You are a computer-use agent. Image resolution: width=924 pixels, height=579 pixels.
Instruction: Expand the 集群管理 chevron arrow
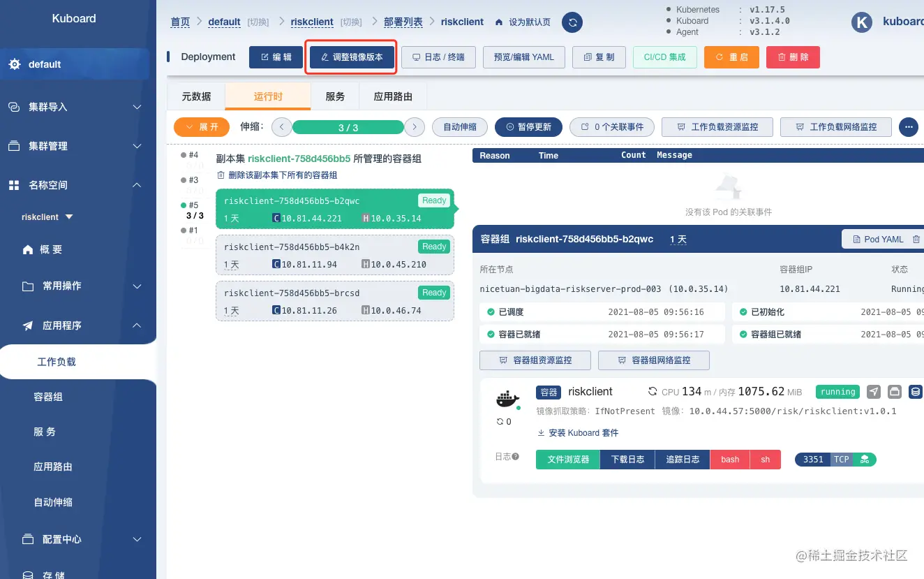coord(137,146)
